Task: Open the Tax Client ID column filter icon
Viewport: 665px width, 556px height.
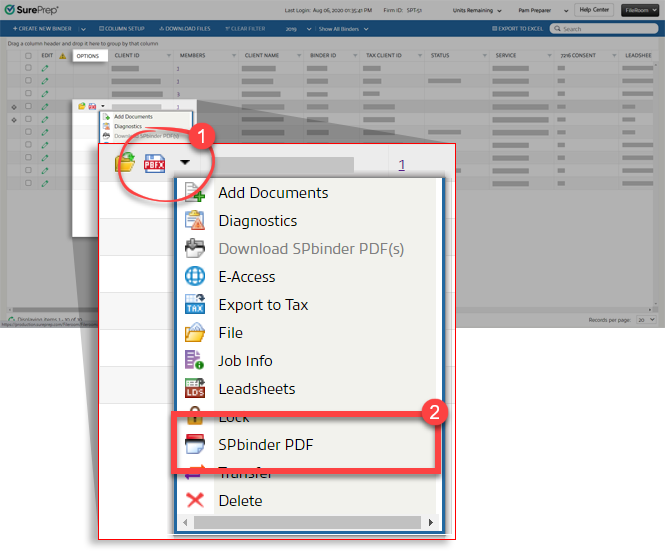Action: point(420,56)
